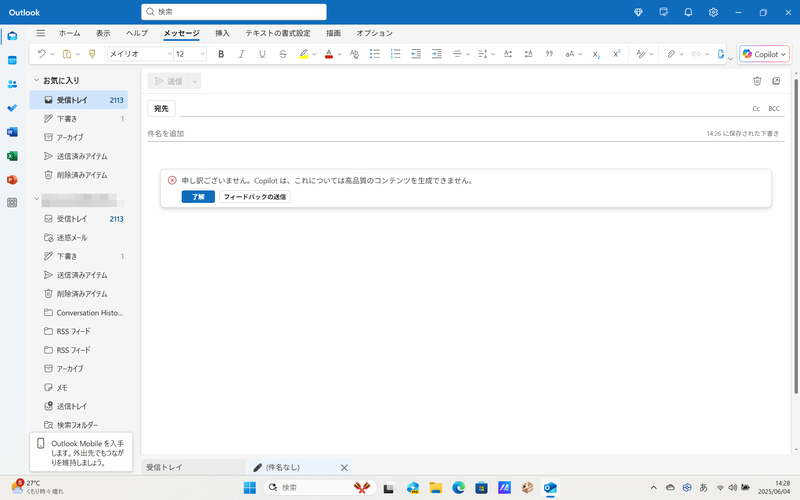Open the Copilot dropdown button
The height and width of the screenshot is (500, 800).
[x=764, y=54]
